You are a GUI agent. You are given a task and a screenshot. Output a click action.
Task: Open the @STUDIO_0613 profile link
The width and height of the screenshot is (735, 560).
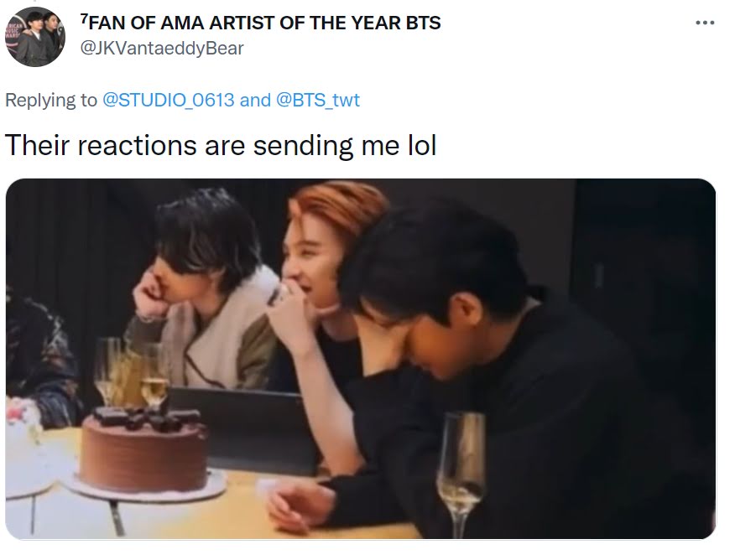(x=168, y=101)
